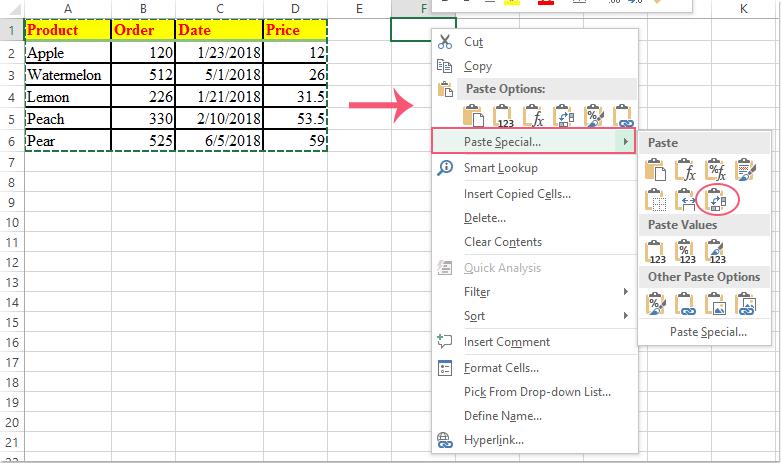Choose No Borders paste icon in submenu
The height and width of the screenshot is (463, 781).
[x=655, y=200]
